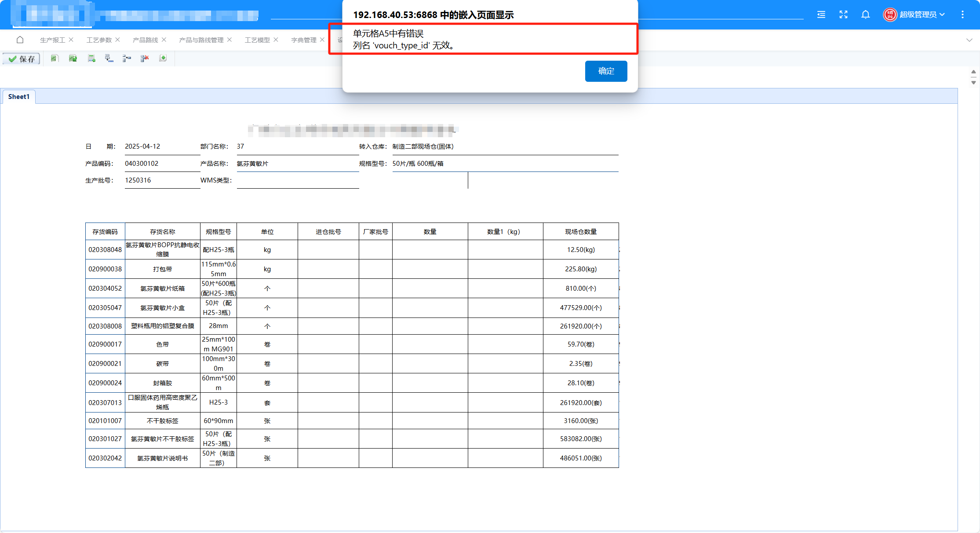Collapse the sidebar menu icon
This screenshot has height=533, width=980.
[x=821, y=15]
